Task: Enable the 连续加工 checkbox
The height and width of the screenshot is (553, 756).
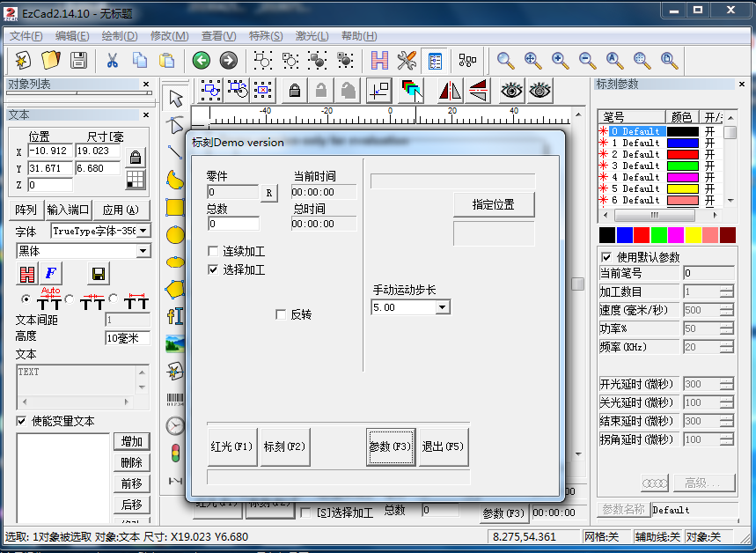Action: pos(213,251)
